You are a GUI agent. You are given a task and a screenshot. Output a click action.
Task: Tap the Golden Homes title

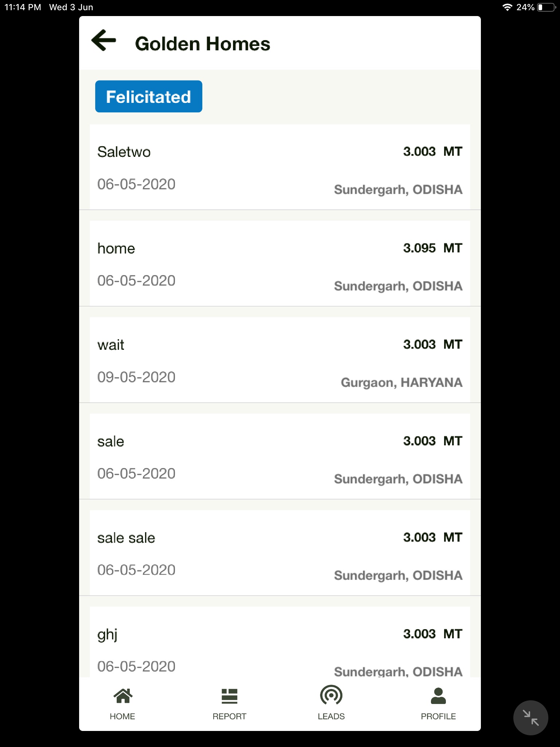(x=203, y=44)
